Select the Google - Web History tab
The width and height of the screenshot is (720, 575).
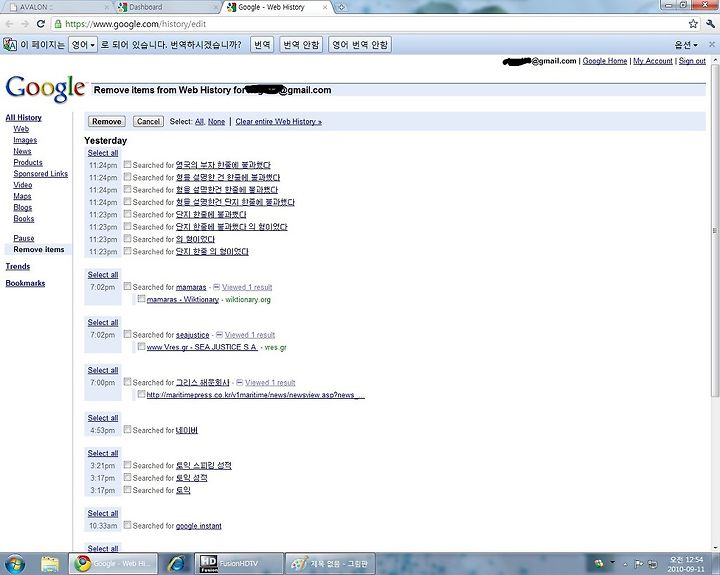(x=276, y=7)
